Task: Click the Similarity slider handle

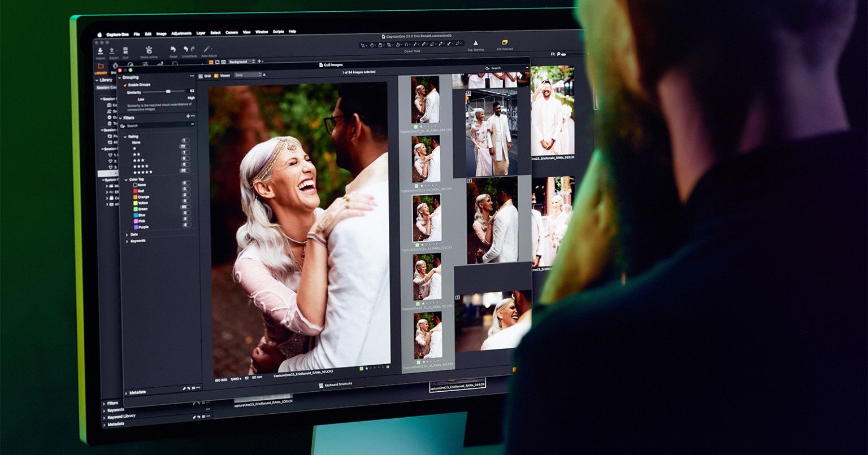Action: 168,91
